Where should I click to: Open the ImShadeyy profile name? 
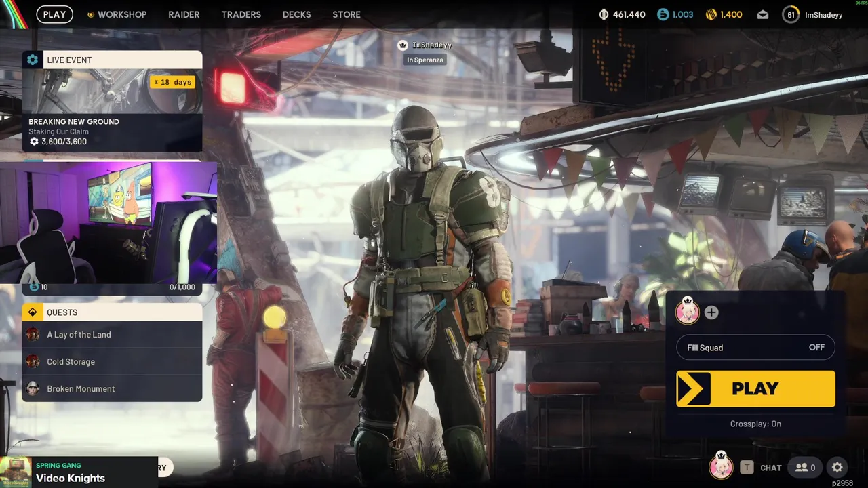(823, 15)
